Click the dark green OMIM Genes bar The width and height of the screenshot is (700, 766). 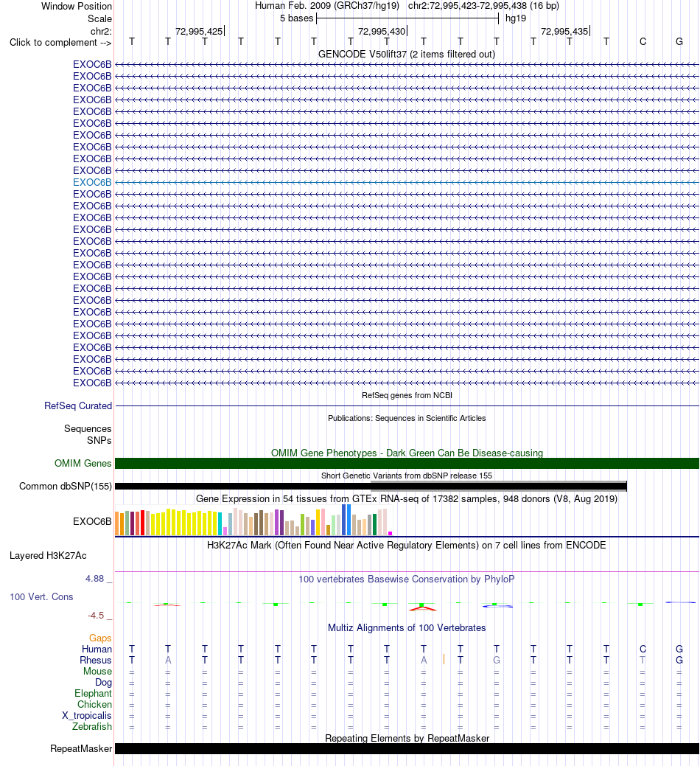(x=407, y=464)
